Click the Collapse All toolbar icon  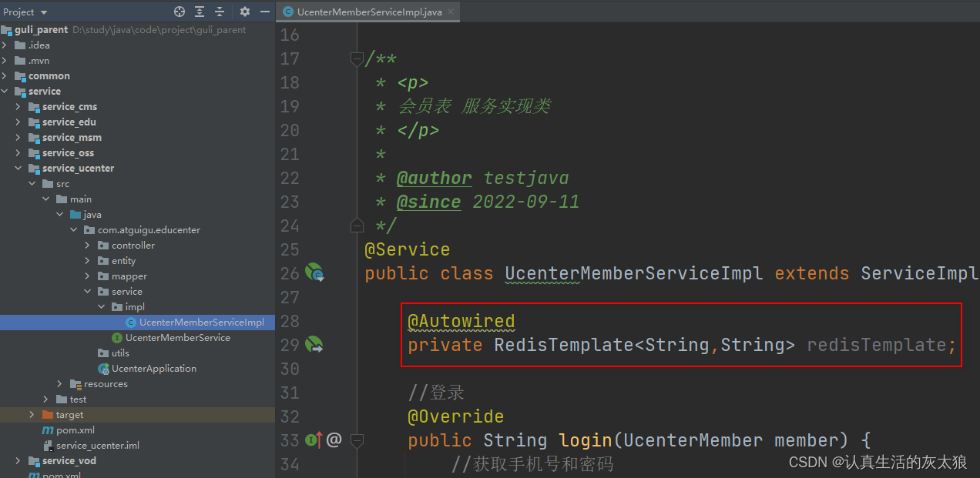pyautogui.click(x=220, y=12)
